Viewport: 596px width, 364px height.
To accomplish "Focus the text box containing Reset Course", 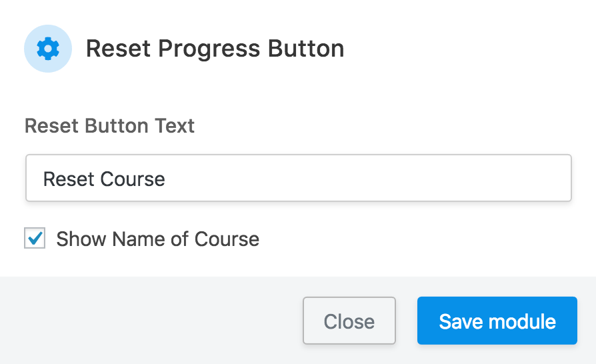I will [298, 178].
